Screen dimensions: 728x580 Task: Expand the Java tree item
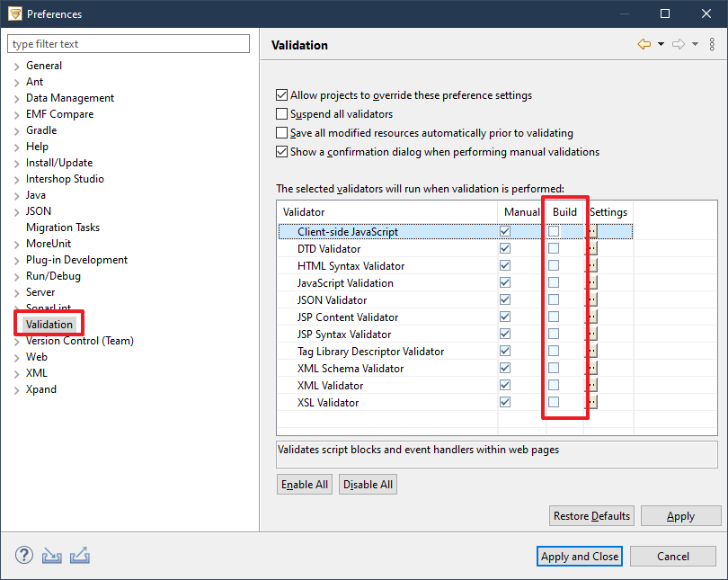(x=15, y=194)
